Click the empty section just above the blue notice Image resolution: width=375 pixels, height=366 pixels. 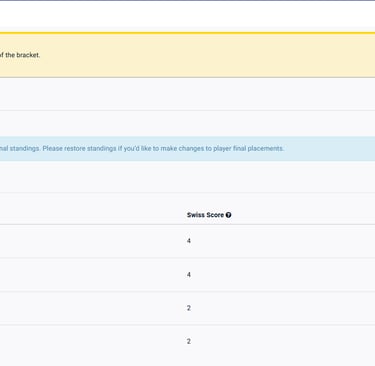click(187, 123)
